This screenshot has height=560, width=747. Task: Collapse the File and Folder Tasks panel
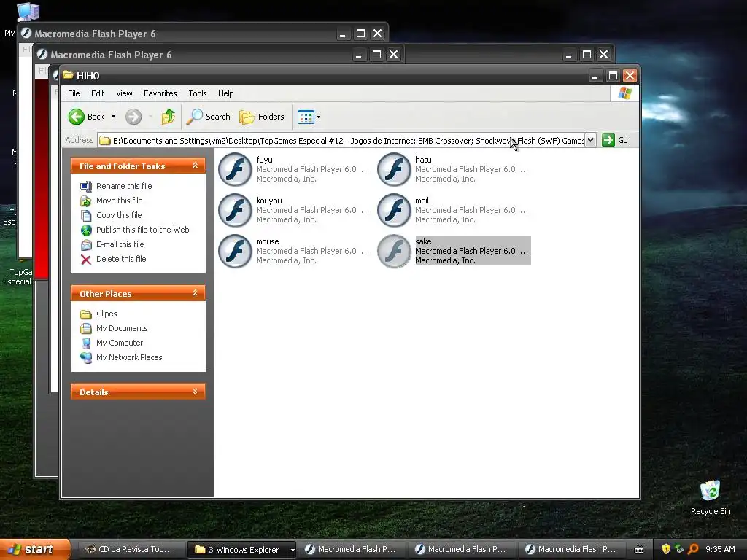(195, 166)
